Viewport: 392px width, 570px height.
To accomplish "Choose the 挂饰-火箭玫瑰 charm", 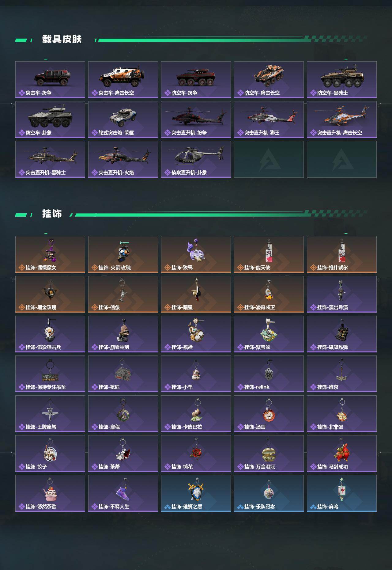I will pos(123,254).
